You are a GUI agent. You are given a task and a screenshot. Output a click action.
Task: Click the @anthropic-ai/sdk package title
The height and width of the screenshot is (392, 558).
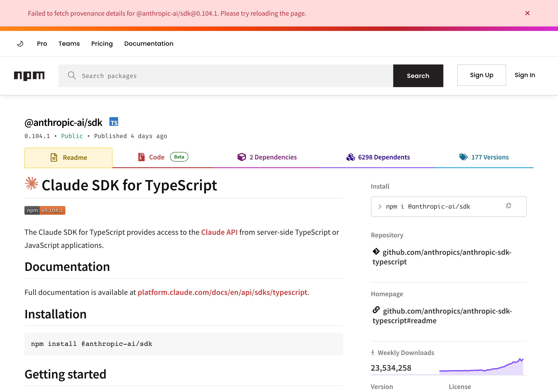coord(63,123)
